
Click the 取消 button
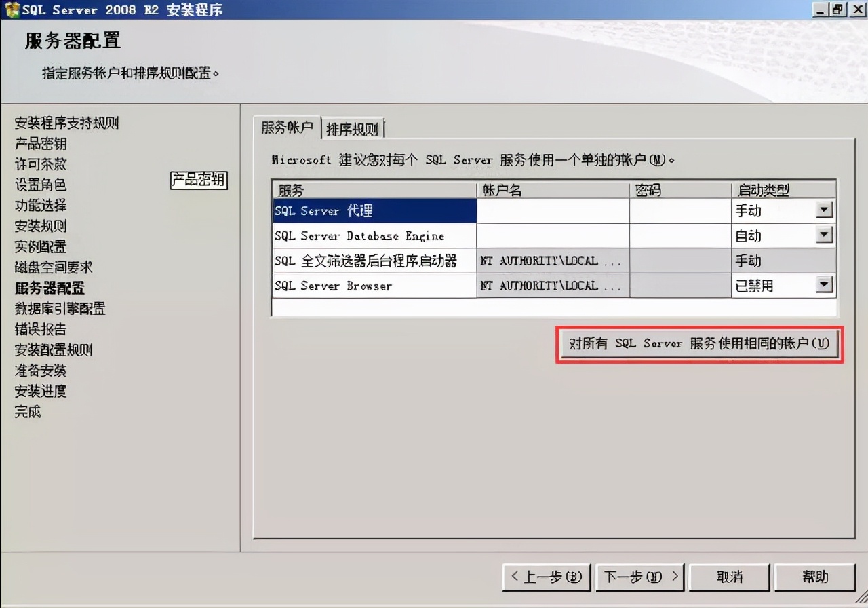(x=729, y=577)
